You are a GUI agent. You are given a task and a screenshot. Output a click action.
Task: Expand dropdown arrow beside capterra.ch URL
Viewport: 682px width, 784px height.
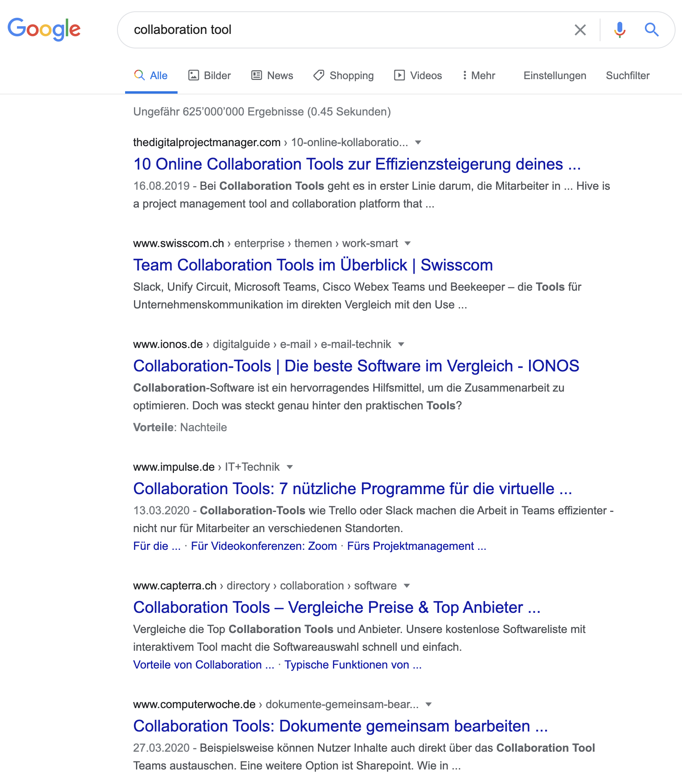click(x=407, y=586)
